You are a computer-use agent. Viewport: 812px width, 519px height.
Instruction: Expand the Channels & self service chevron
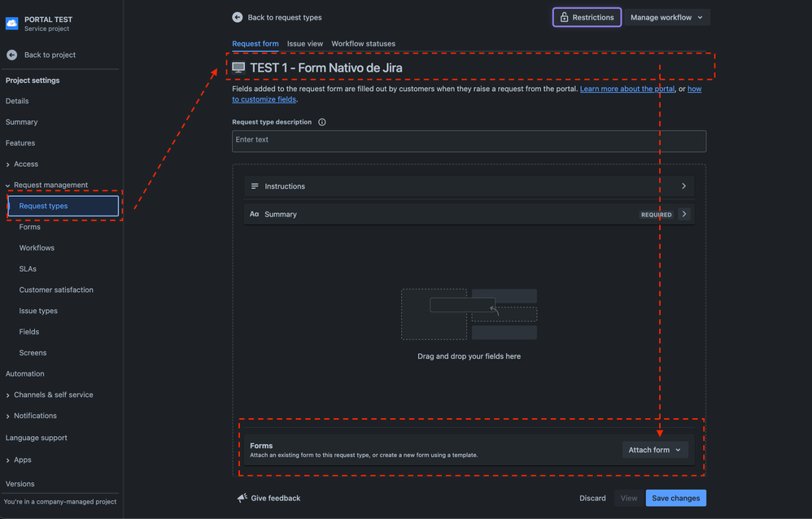pos(8,395)
